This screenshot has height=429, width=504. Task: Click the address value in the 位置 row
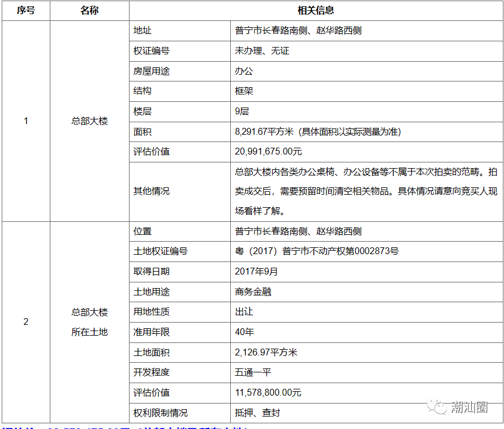298,231
